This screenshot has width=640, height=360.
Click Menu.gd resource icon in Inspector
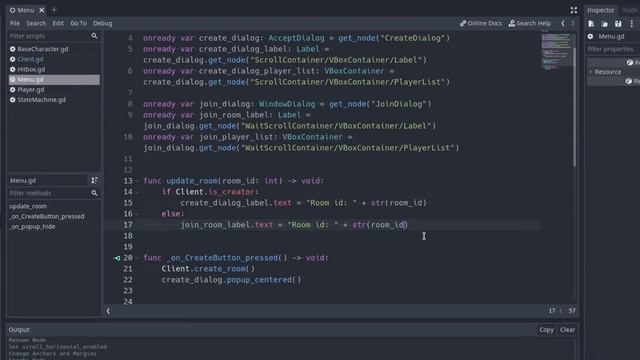(x=590, y=36)
